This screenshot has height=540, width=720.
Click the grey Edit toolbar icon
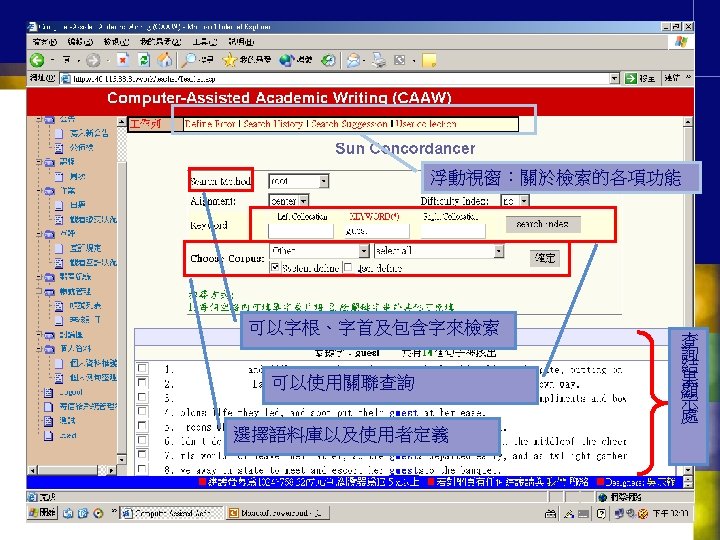point(400,60)
